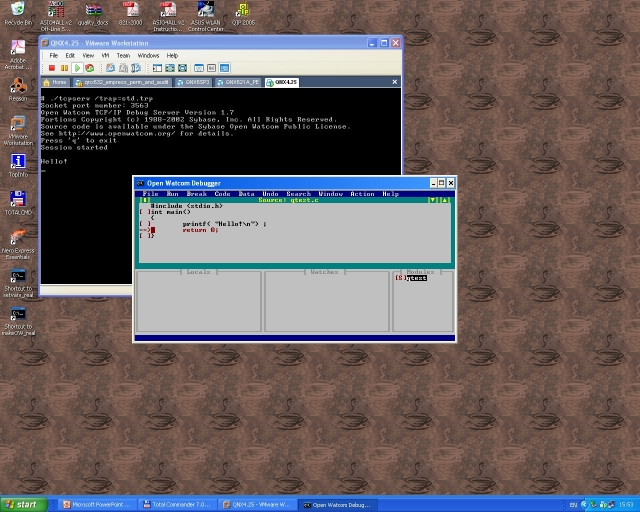
Task: Launch Reason from the desktop icon
Action: click(18, 88)
